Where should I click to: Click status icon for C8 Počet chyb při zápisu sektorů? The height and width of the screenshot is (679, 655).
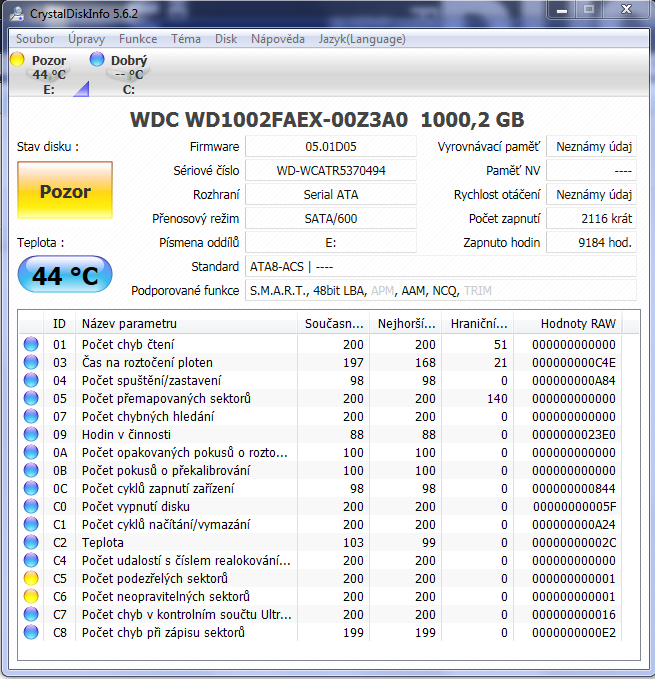tap(31, 632)
